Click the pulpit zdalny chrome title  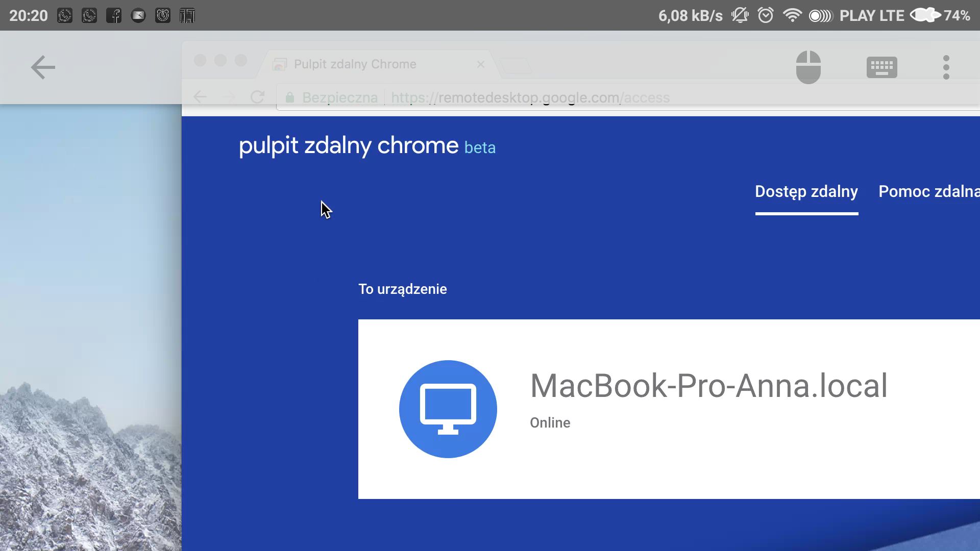(349, 146)
